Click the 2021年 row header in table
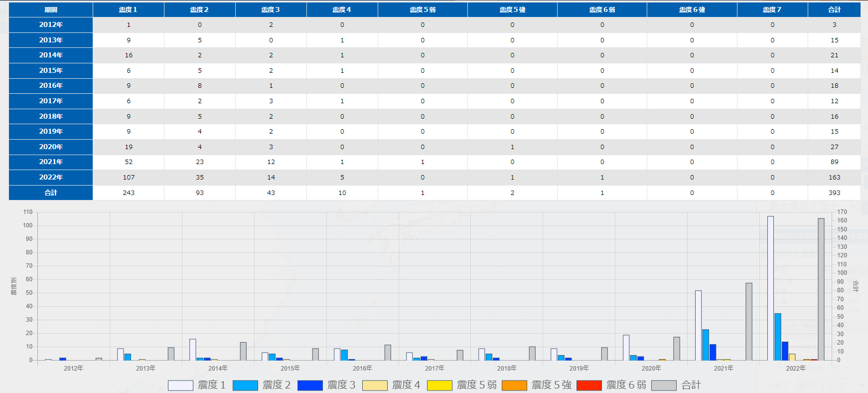868x393 pixels. point(51,162)
